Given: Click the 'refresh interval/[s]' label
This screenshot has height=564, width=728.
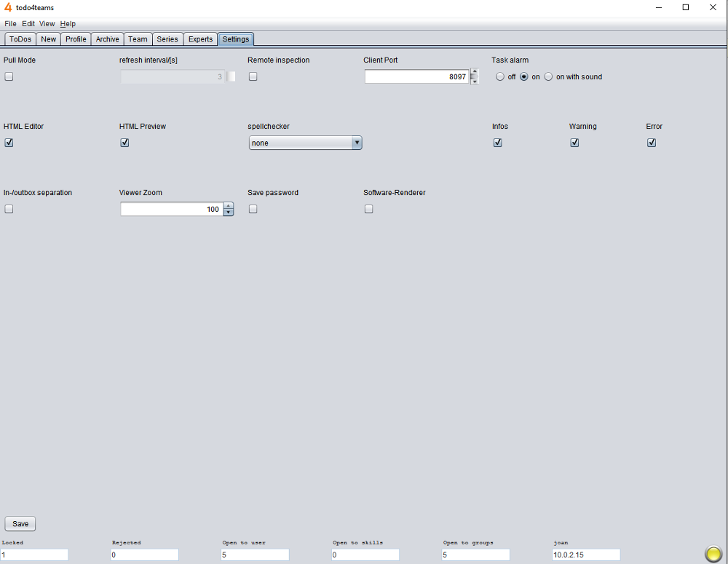Looking at the screenshot, I should [x=148, y=60].
